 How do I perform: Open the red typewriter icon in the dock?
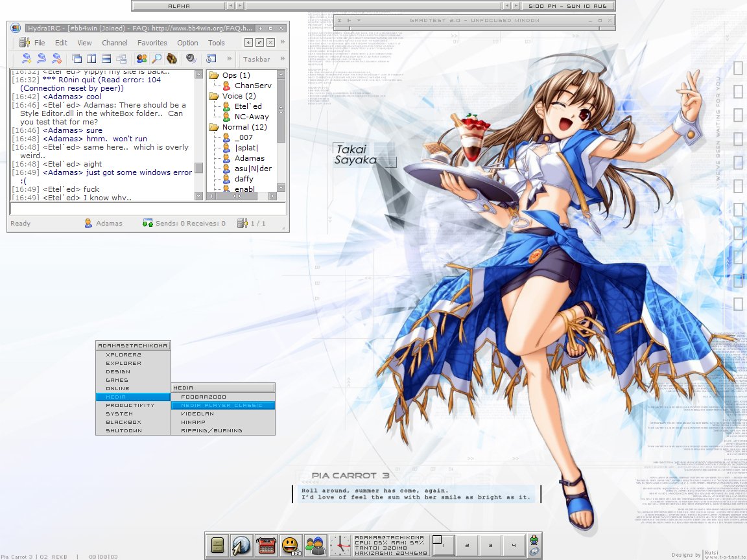[267, 545]
